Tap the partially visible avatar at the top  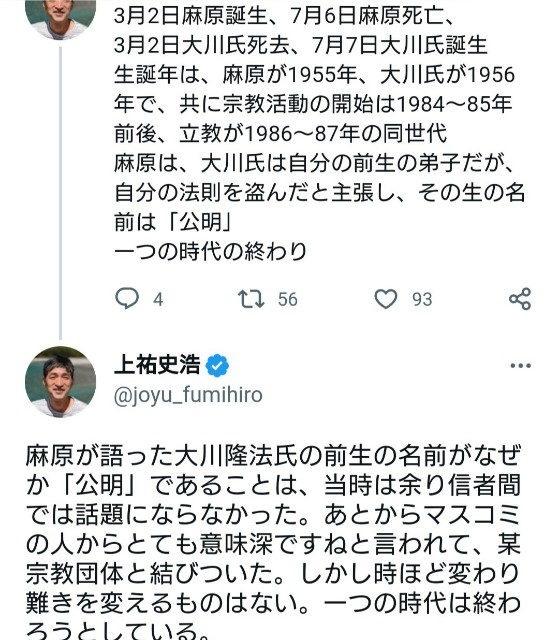60,18
